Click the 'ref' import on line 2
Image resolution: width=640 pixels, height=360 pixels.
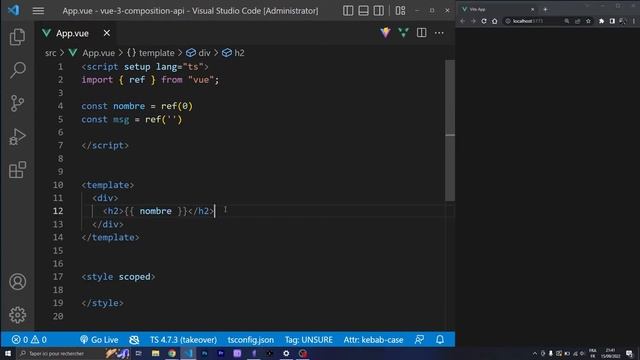137,80
